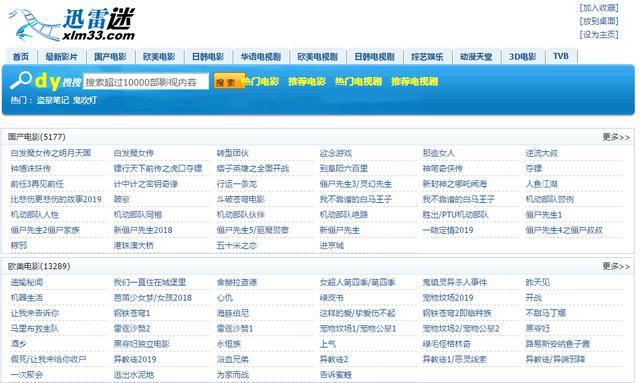640x383 pixels.
Task: Open movie 僵尸先生2僵尸家族
Action: [45, 230]
